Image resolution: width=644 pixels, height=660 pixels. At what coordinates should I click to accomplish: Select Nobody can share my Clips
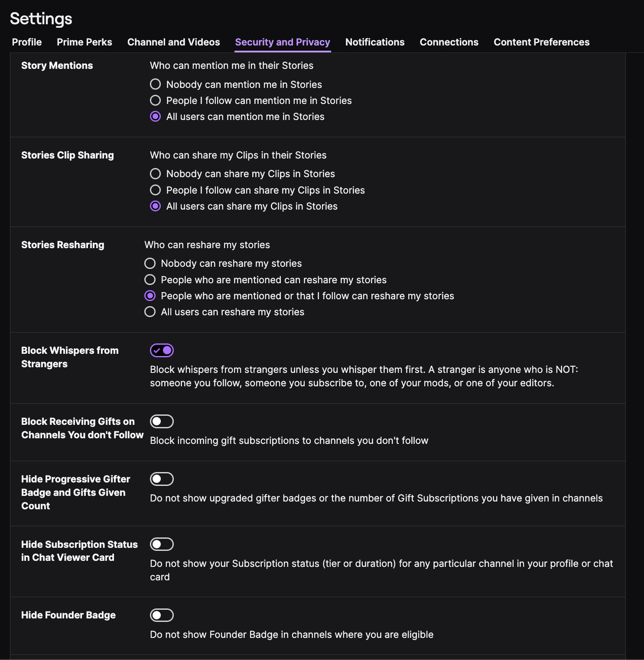[155, 174]
